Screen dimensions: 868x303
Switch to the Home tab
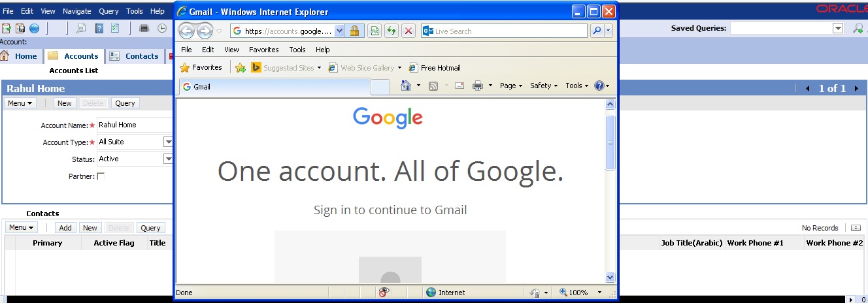tap(20, 56)
